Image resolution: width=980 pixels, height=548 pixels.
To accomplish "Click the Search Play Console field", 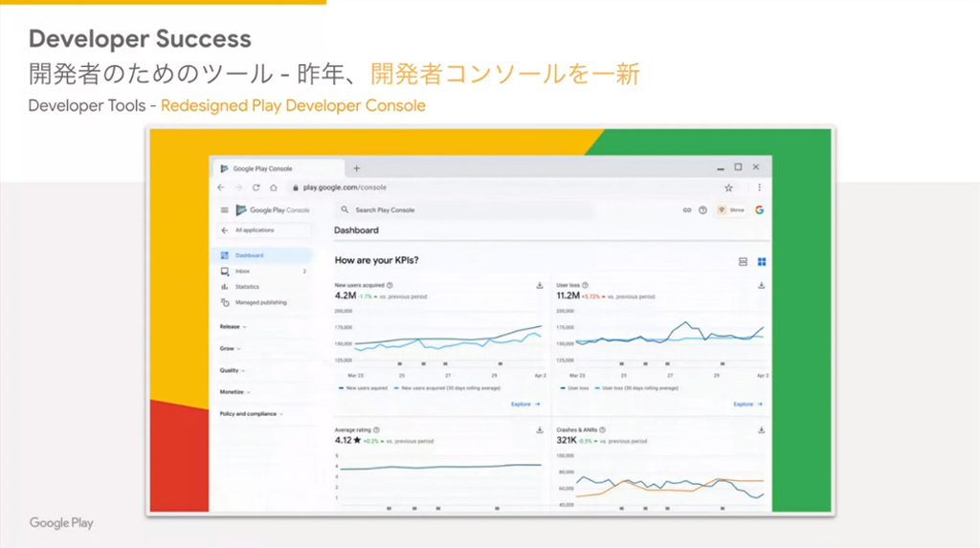I will point(466,210).
